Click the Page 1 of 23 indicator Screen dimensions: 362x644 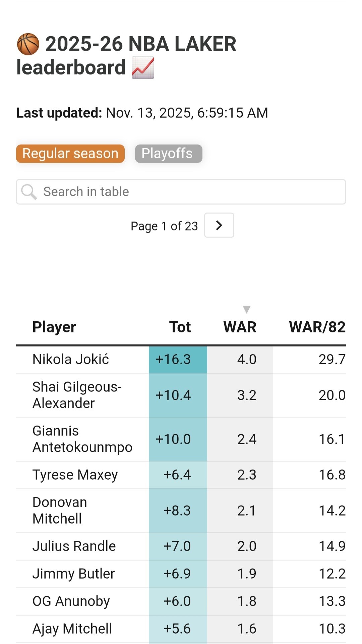pyautogui.click(x=164, y=226)
